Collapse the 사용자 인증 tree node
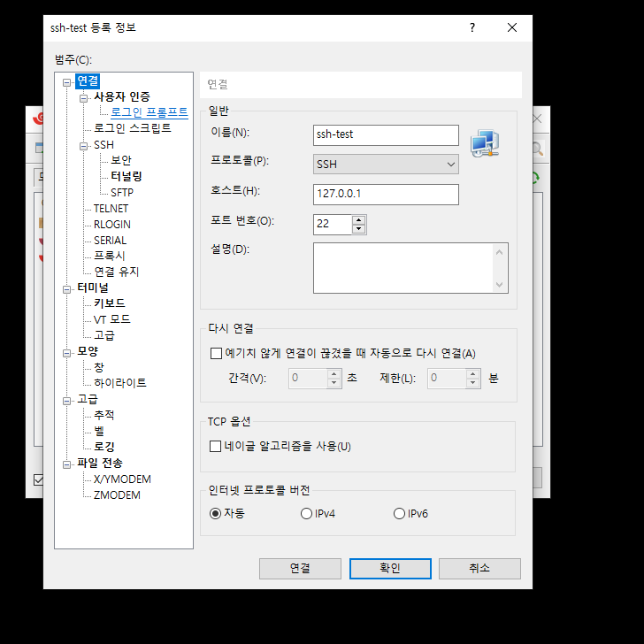644x644 pixels. (83, 98)
